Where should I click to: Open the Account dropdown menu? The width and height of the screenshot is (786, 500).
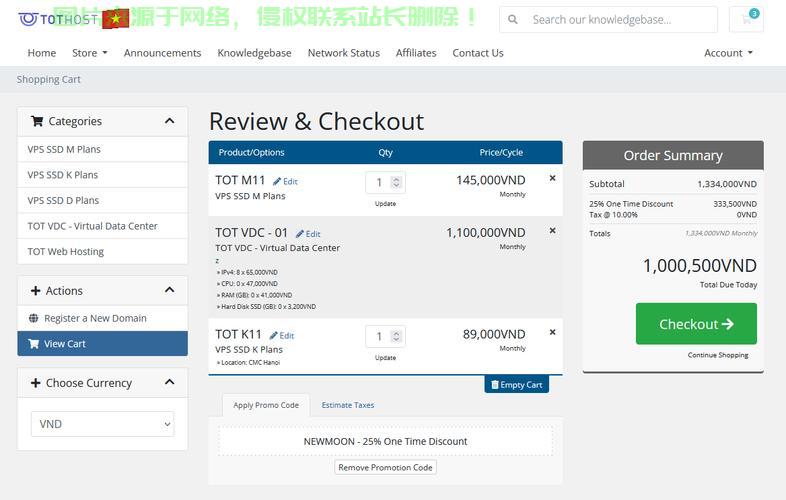[728, 53]
